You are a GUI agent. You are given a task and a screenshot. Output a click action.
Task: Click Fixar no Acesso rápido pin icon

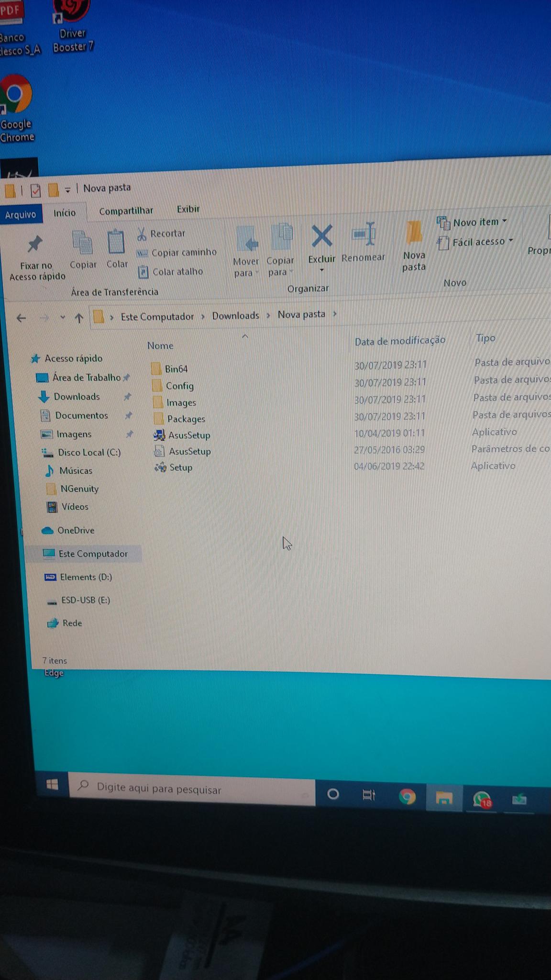click(x=34, y=245)
